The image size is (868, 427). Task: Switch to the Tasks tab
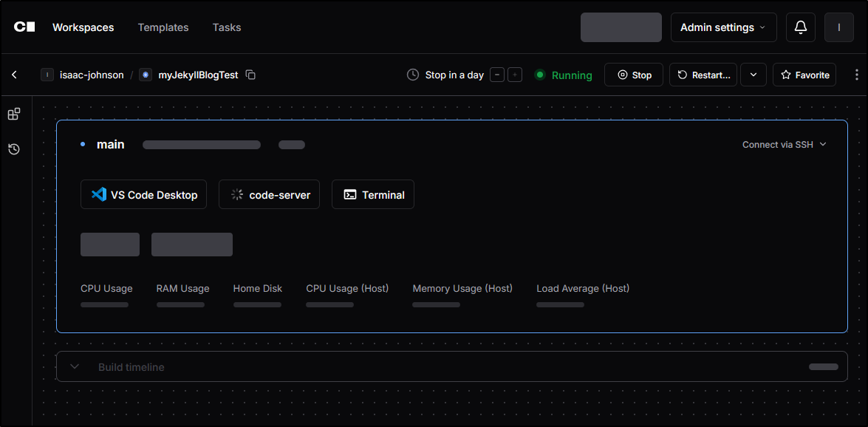[227, 27]
